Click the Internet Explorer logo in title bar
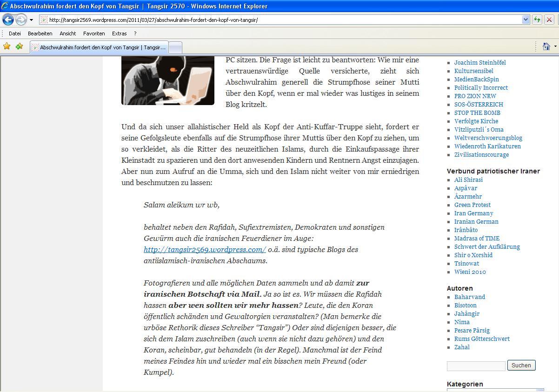This screenshot has height=392, width=559. pyautogui.click(x=5, y=6)
